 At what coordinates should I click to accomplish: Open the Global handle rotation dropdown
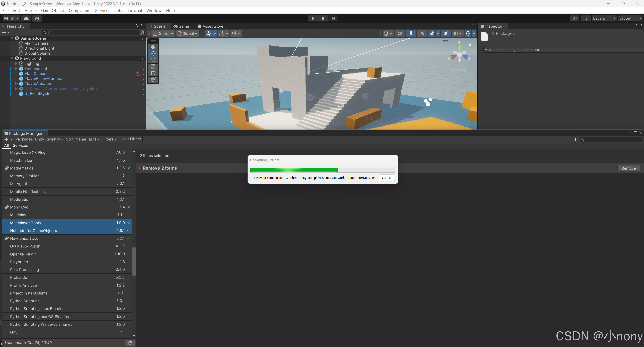pos(187,33)
